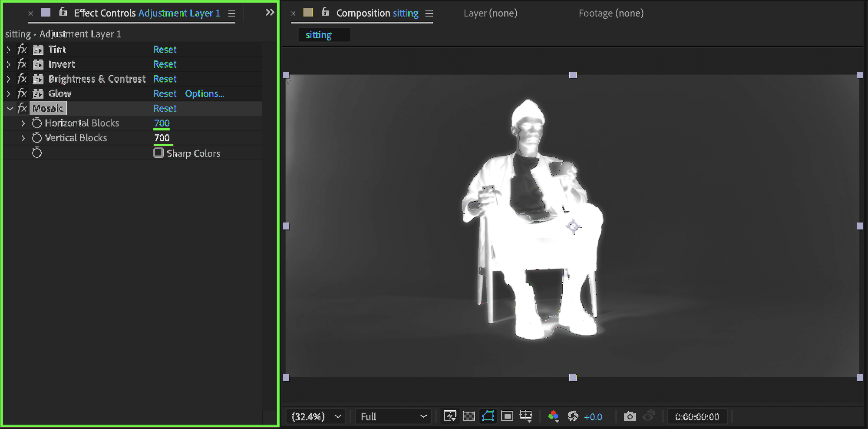Image resolution: width=868 pixels, height=429 pixels.
Task: Click the Glow effect preset icon
Action: click(x=38, y=94)
